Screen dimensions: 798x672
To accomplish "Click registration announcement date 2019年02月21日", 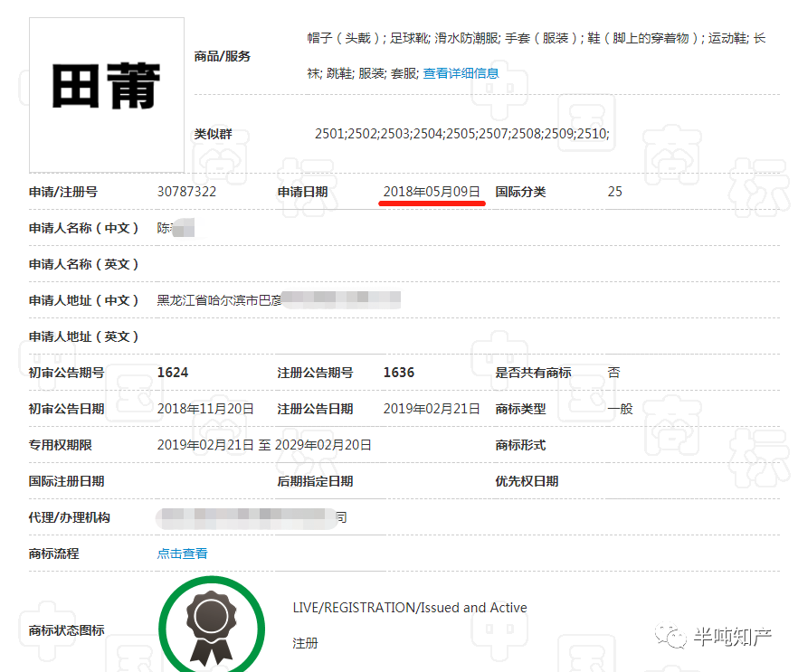I will [432, 409].
